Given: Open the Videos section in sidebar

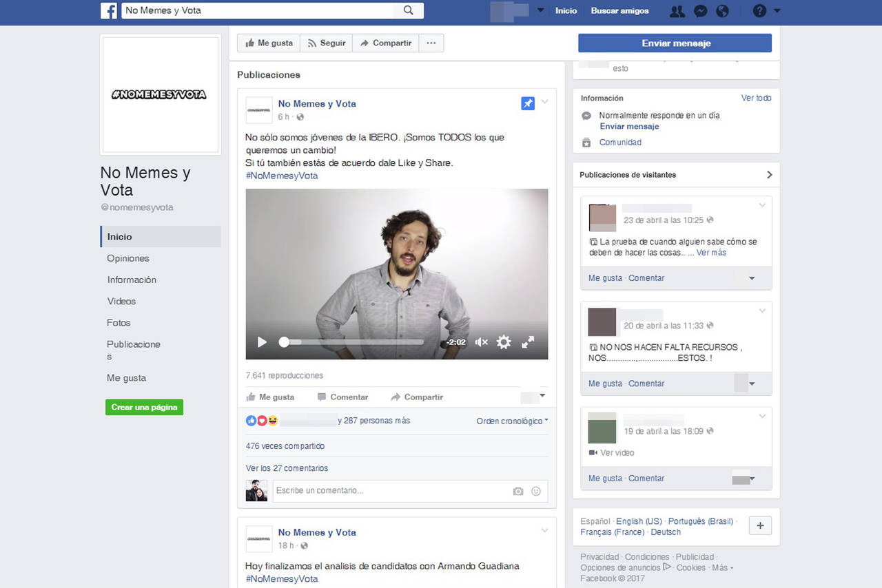Looking at the screenshot, I should [x=121, y=301].
